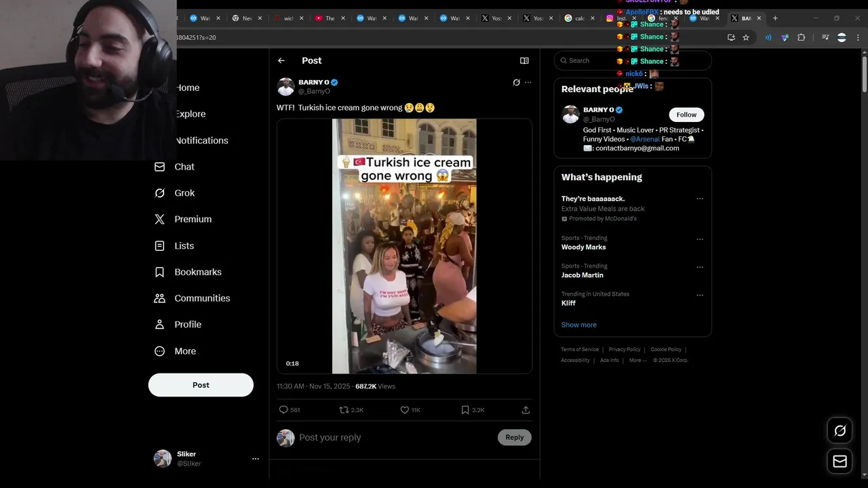Go back using the Post arrow
The height and width of the screenshot is (488, 868).
pos(281,61)
